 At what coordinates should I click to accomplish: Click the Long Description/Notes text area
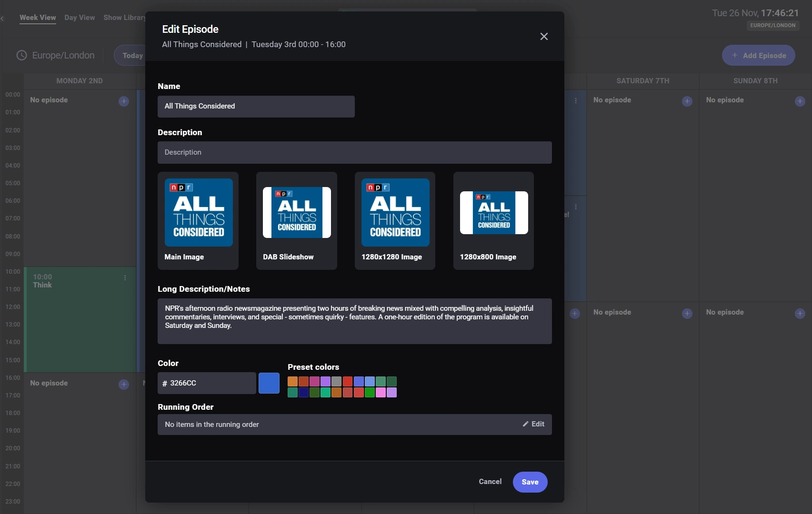click(355, 321)
